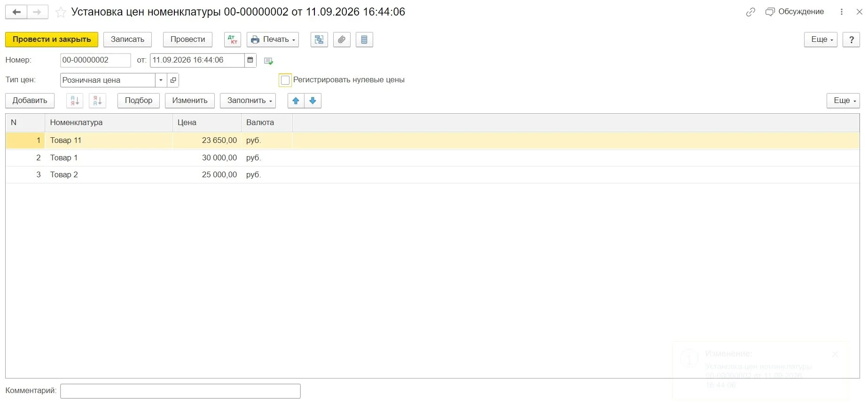Open help with the question mark
Image resolution: width=868 pixels, height=402 pixels.
click(x=851, y=39)
